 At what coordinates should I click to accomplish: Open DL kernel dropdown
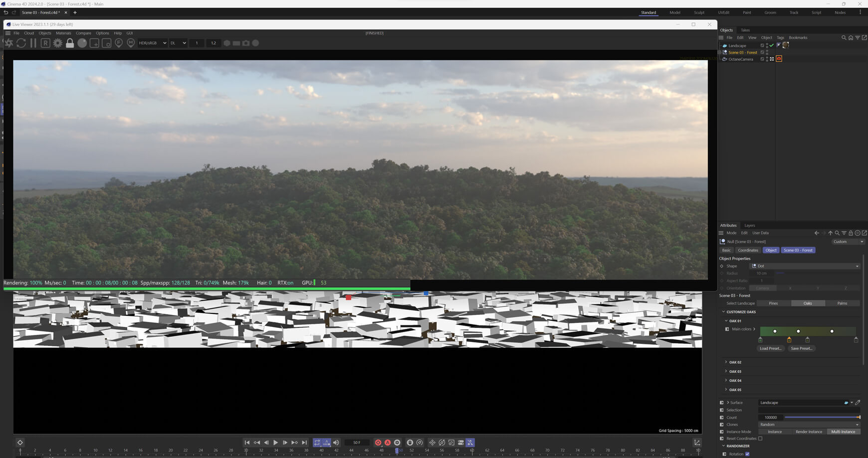point(178,43)
